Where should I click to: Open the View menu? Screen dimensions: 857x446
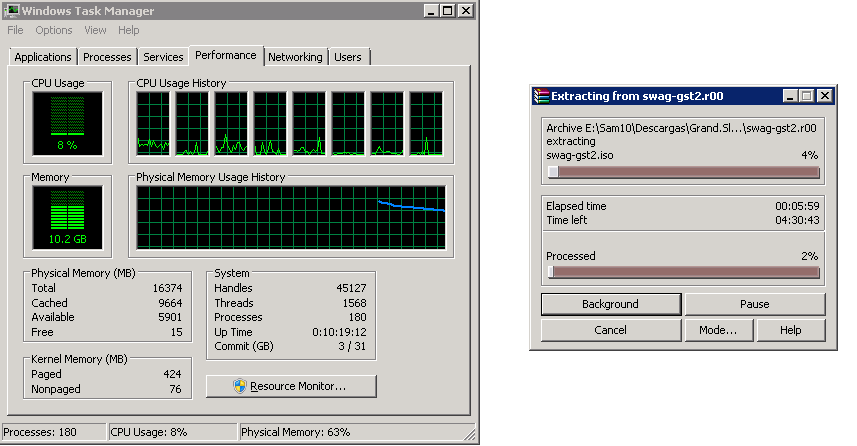pos(95,30)
